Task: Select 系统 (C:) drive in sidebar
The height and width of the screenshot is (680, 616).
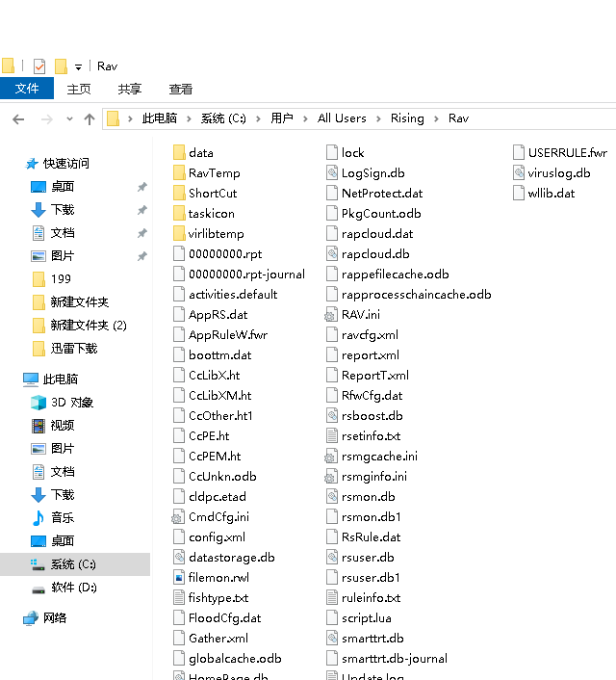Action: point(73,564)
